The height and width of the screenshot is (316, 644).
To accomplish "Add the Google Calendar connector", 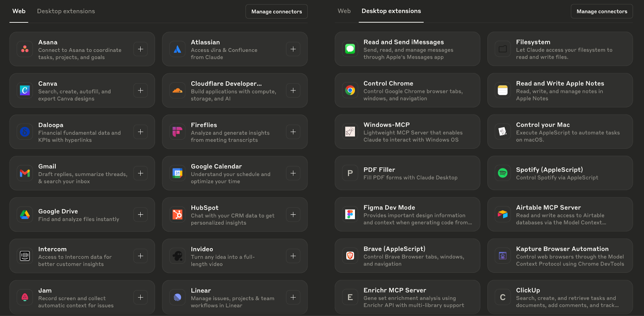I will coord(293,173).
